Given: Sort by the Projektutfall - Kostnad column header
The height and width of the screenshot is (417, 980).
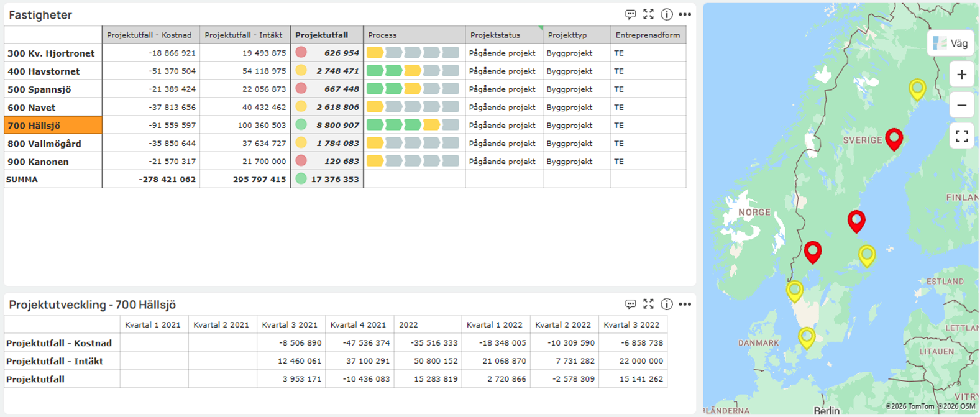Looking at the screenshot, I should click(151, 35).
